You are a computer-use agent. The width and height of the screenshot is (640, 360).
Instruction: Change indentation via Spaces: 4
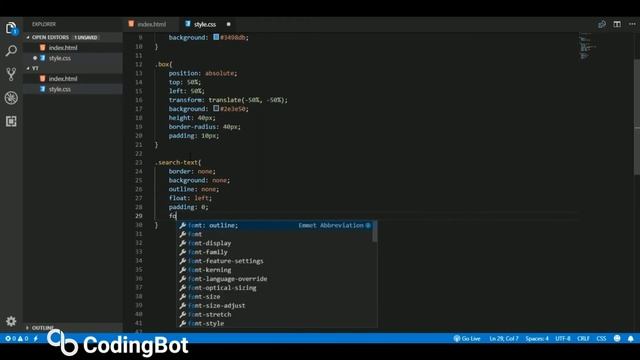pos(537,339)
